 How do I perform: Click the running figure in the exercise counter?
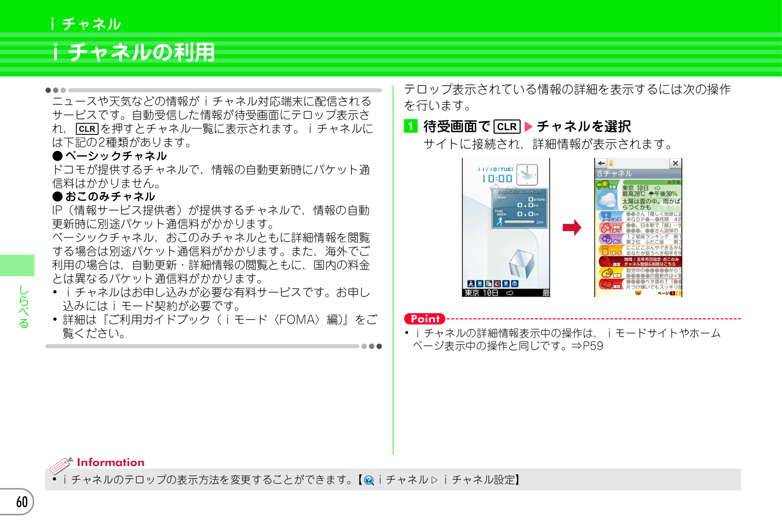pos(499,222)
